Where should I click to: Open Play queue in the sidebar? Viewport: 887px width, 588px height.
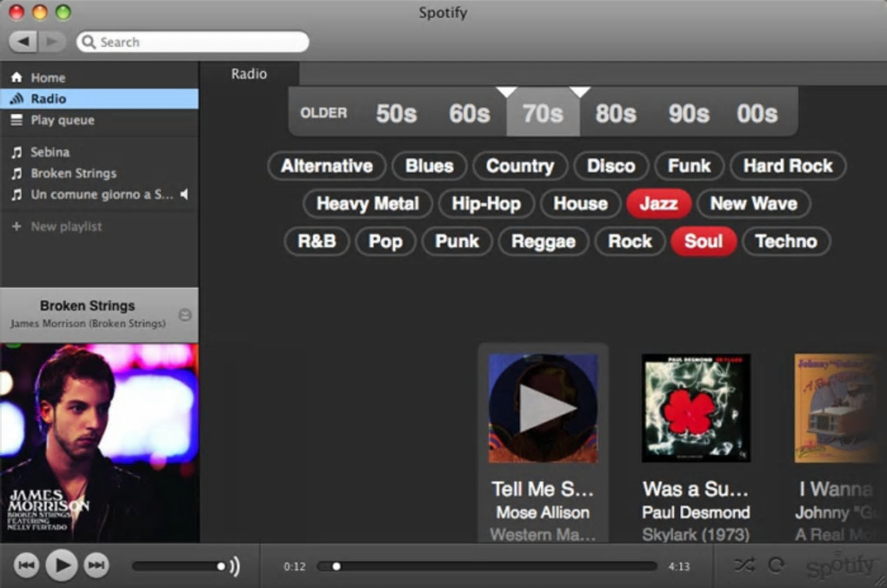(x=99, y=120)
